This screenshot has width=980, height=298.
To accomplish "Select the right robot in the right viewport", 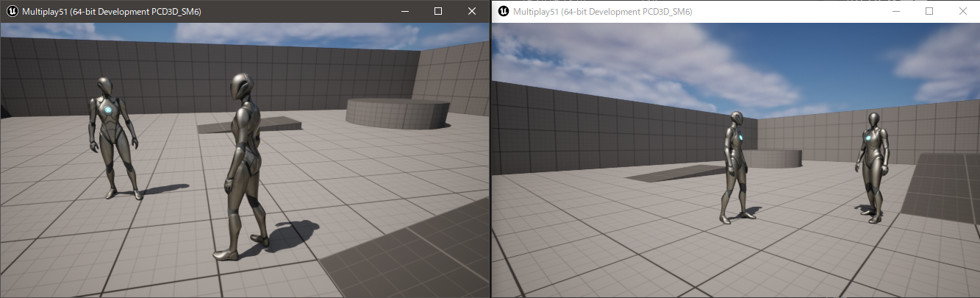I will tap(873, 166).
